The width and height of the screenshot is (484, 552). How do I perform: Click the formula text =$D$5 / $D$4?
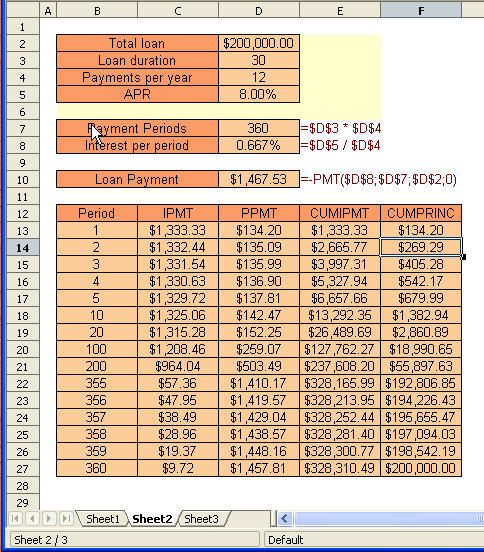click(x=340, y=145)
